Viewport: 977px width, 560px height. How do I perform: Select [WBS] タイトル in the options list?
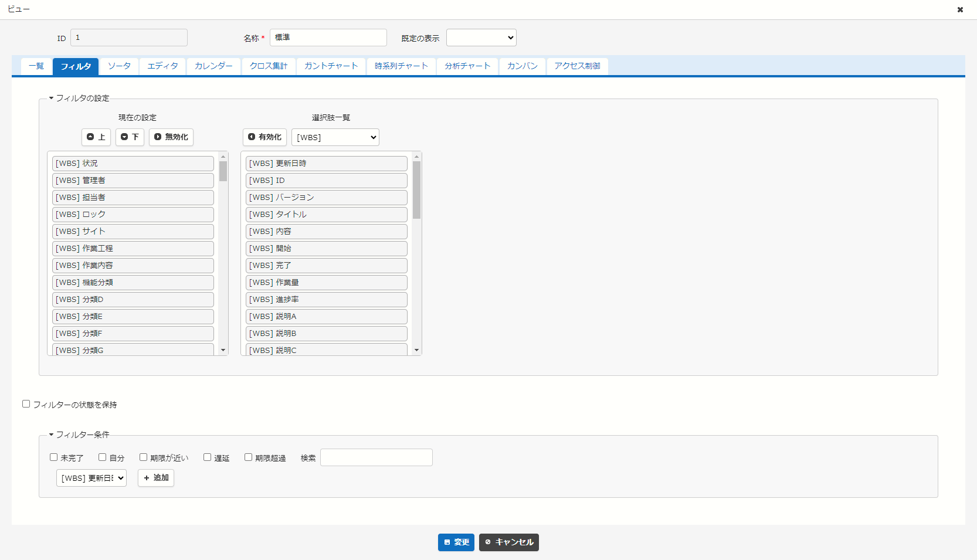(x=327, y=215)
